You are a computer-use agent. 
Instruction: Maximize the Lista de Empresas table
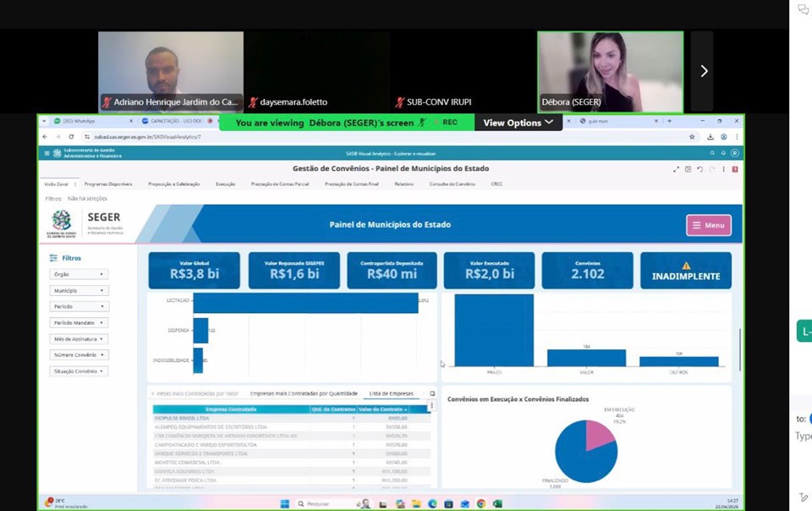point(432,393)
